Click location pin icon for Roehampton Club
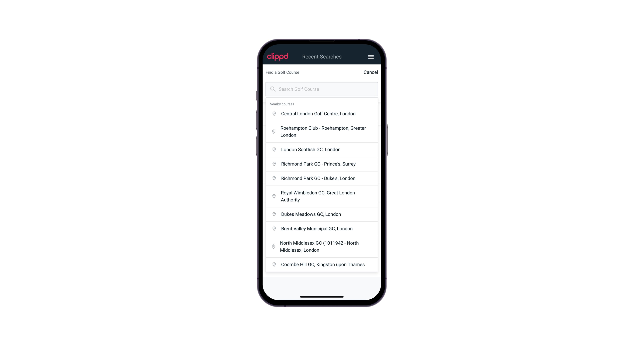644x346 pixels. pos(273,132)
